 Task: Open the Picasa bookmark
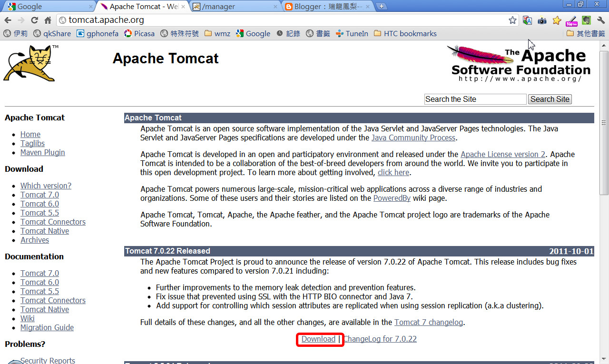point(139,33)
